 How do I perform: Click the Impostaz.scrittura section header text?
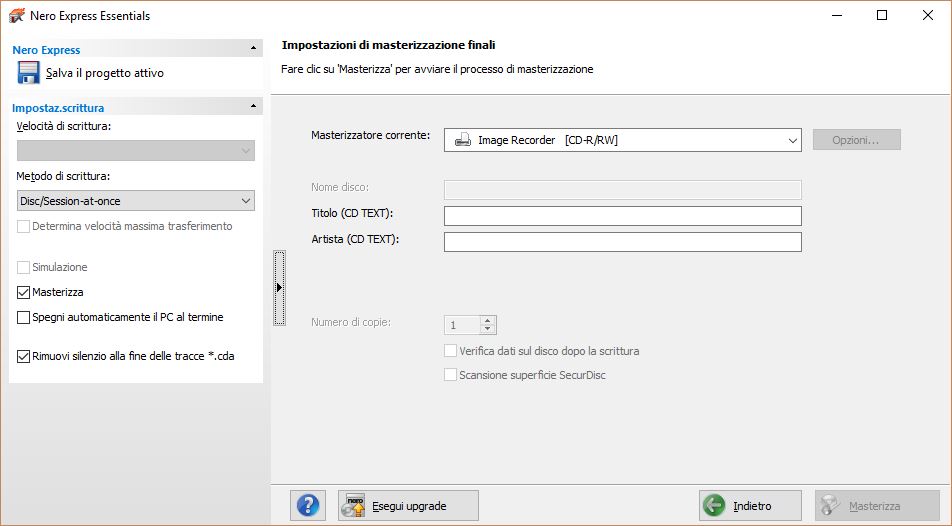click(58, 108)
